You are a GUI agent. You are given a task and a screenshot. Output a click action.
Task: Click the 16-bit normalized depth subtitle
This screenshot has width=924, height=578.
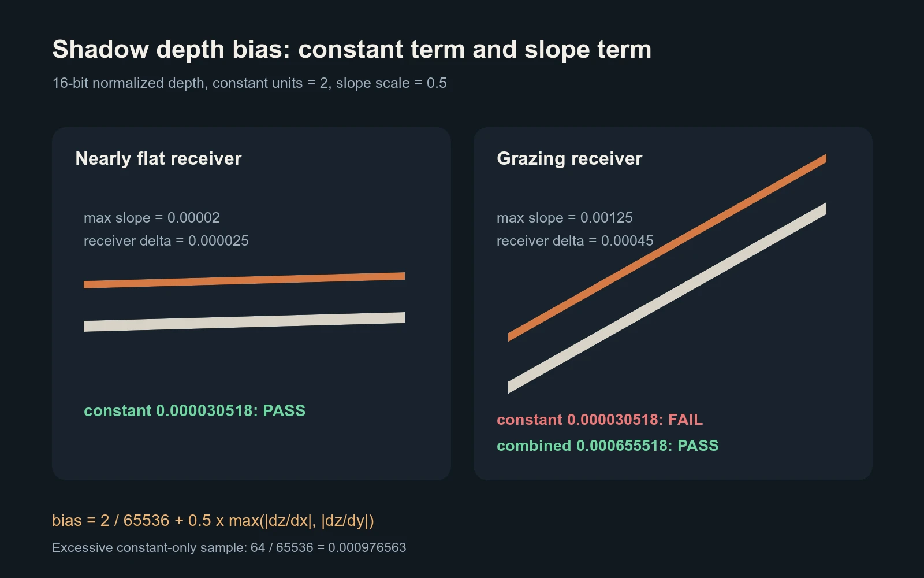249,83
